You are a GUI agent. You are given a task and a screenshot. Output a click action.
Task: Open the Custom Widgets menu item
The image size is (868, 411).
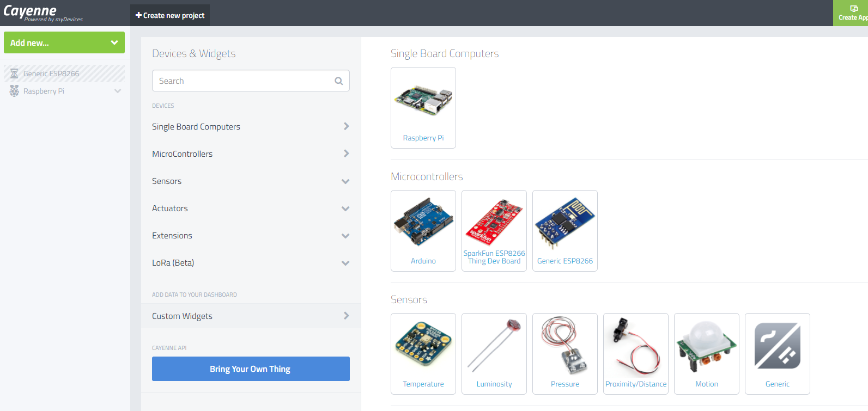[251, 316]
